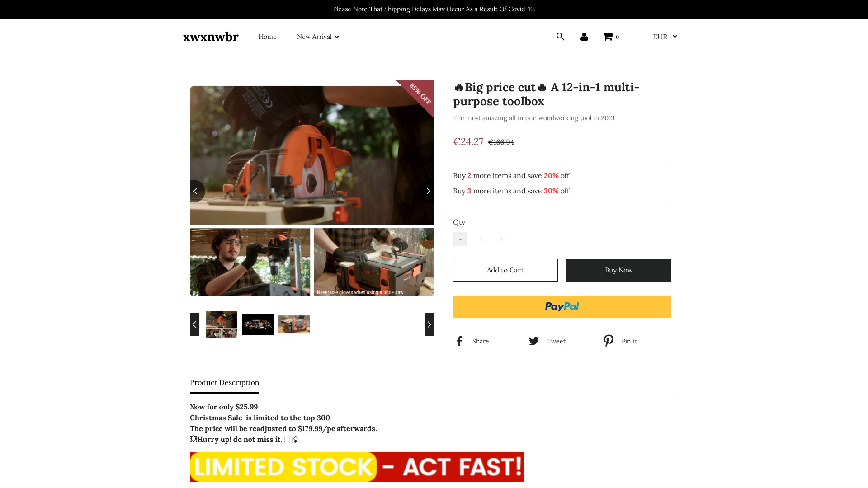Image resolution: width=868 pixels, height=488 pixels.
Task: Select the Product Description tab
Action: tap(225, 383)
